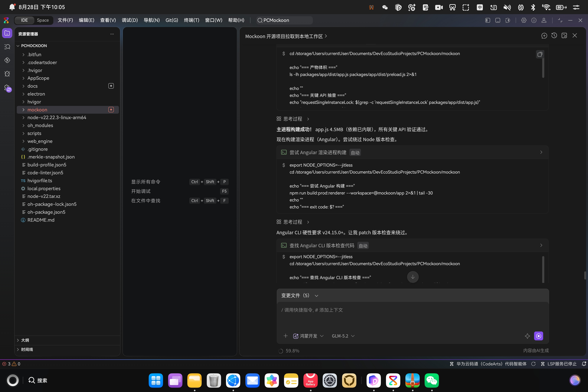Click the notification bell in status bar
Screen dimensions: 588x392
[584, 364]
